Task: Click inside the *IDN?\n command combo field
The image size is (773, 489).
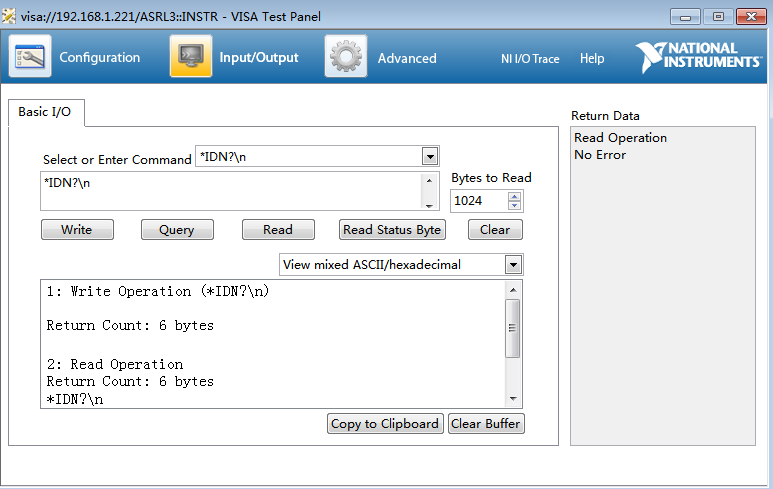Action: pyautogui.click(x=309, y=157)
